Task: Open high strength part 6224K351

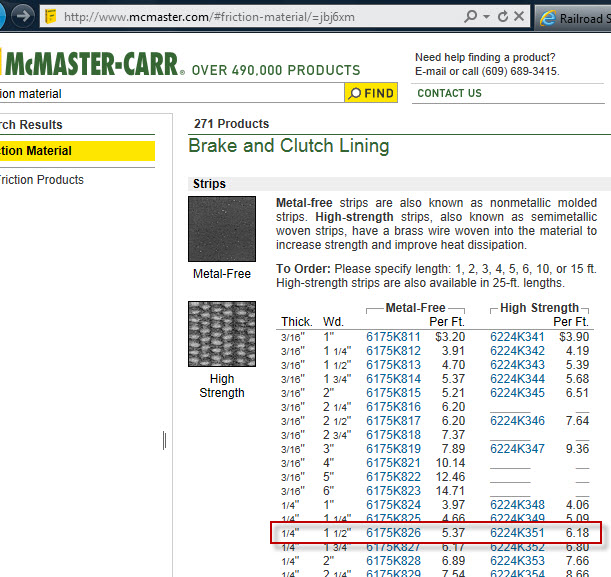Action: (x=517, y=533)
